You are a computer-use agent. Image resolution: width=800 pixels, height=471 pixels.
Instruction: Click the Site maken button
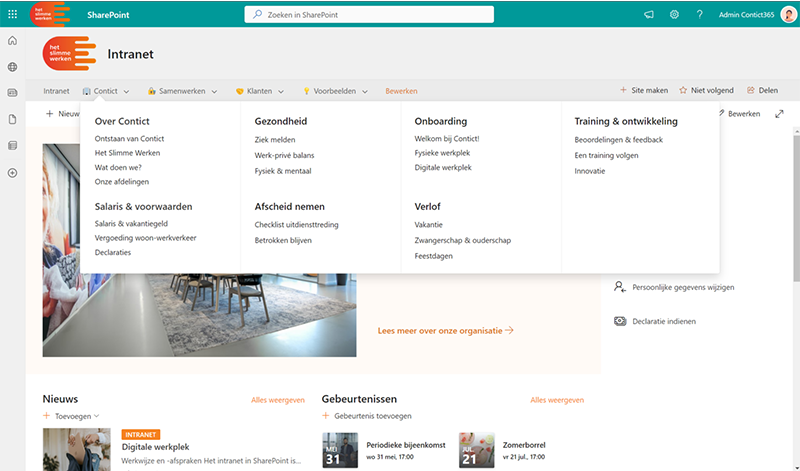[x=643, y=90]
